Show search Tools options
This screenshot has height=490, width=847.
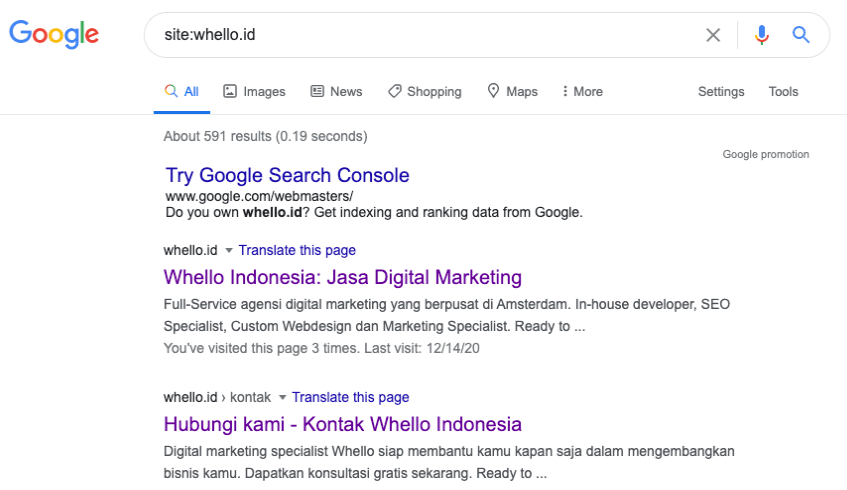(783, 91)
